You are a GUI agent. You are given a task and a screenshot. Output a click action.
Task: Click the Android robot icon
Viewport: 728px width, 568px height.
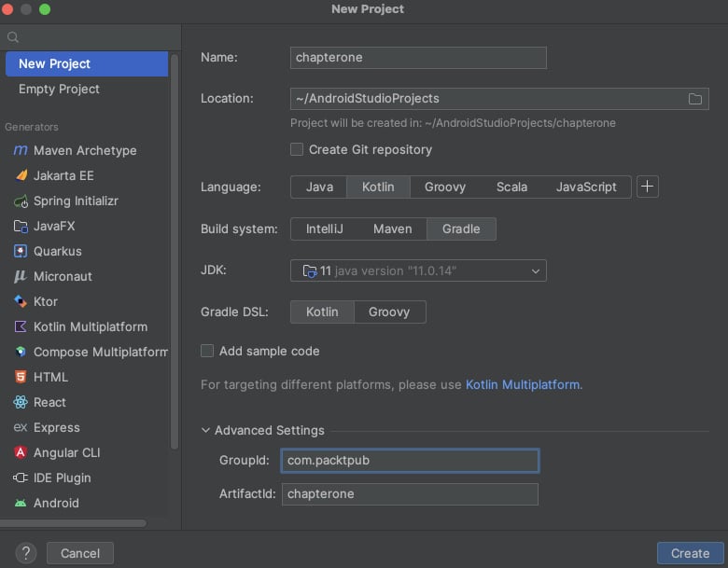21,503
